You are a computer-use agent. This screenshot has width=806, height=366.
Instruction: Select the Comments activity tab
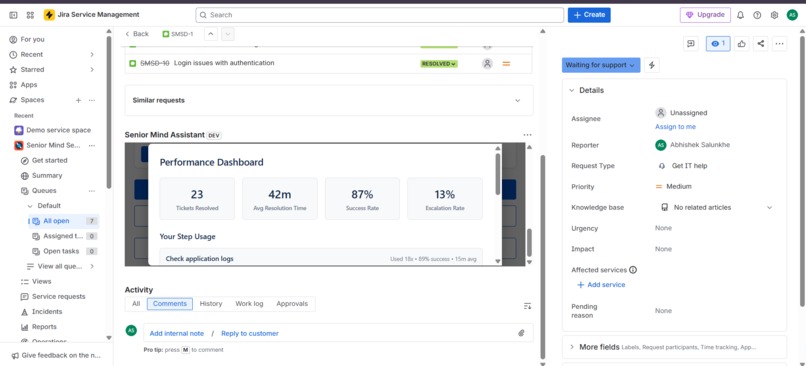click(170, 304)
